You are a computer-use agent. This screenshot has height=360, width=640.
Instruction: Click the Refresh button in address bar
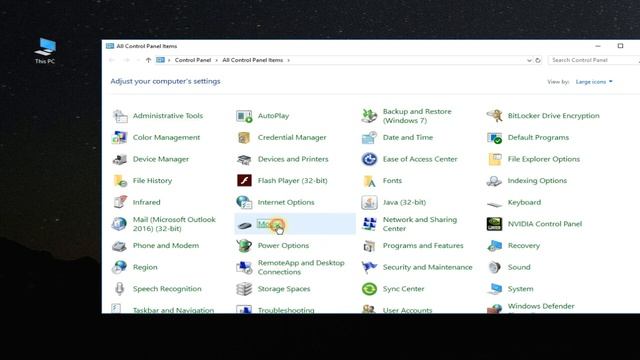538,60
